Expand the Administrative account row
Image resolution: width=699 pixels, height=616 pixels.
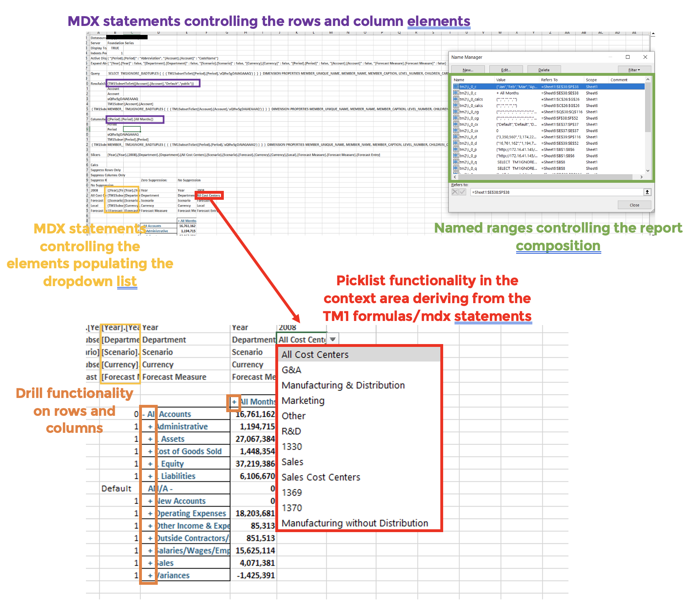[150, 426]
